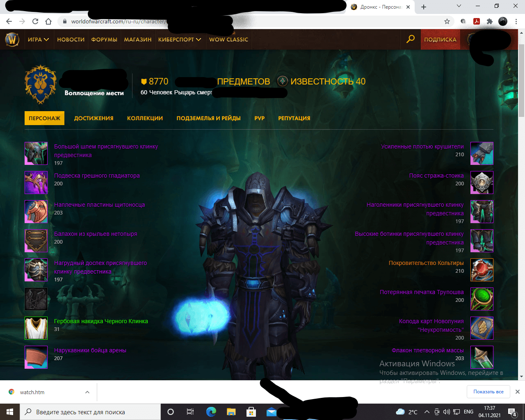Go to browser home page
The height and width of the screenshot is (420, 525).
[x=48, y=21]
